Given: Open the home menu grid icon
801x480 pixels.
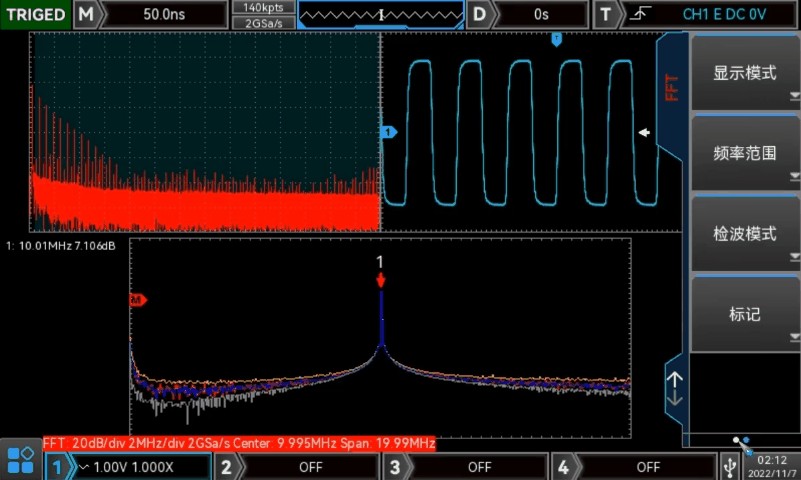Looking at the screenshot, I should 21,461.
